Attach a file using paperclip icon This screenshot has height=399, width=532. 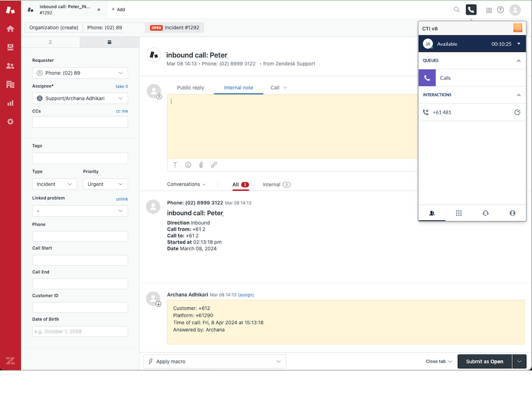201,165
